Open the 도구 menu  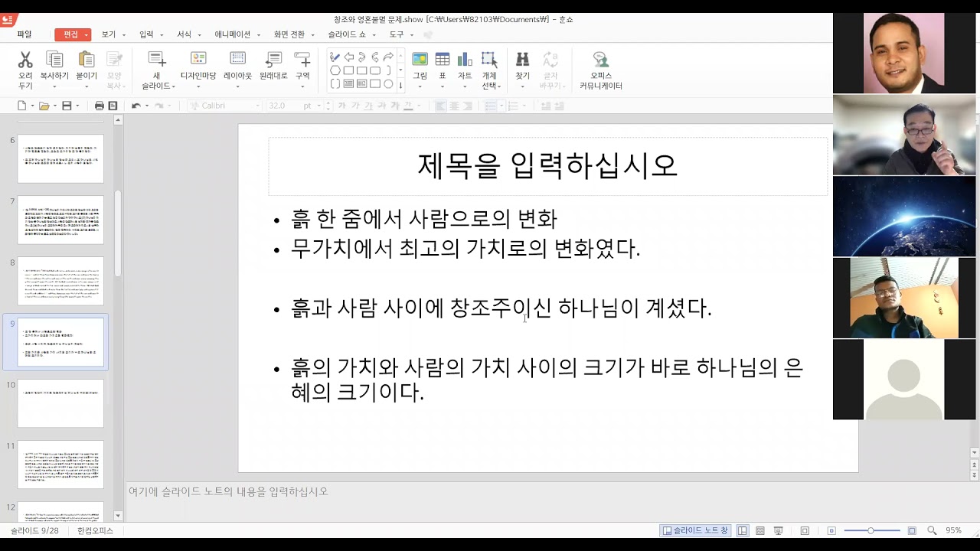click(x=396, y=34)
